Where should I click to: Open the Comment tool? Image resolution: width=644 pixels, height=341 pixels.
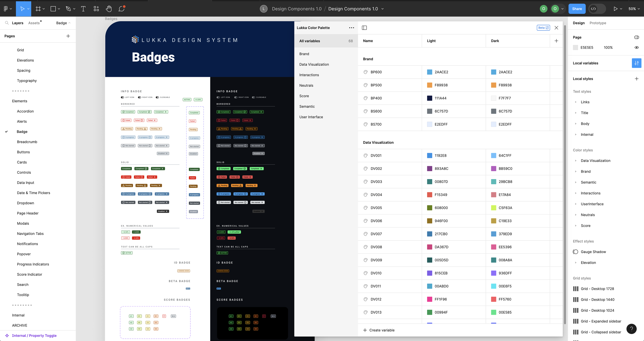(x=121, y=9)
